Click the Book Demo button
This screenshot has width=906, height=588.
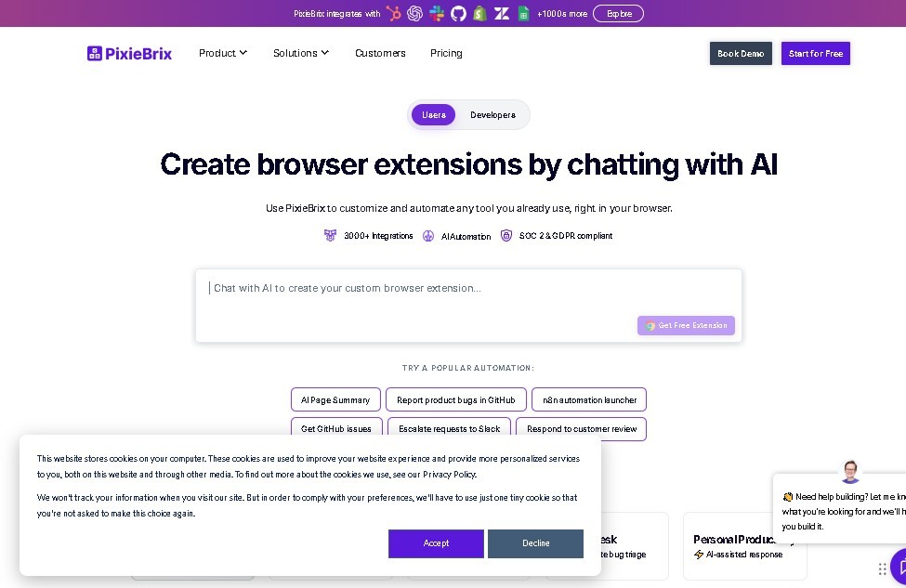tap(741, 53)
